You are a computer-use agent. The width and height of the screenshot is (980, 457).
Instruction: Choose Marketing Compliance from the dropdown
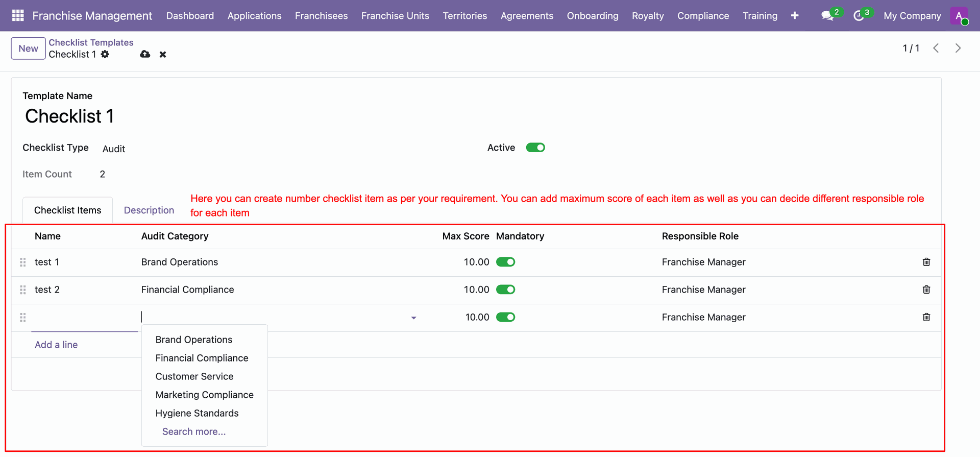tap(204, 395)
